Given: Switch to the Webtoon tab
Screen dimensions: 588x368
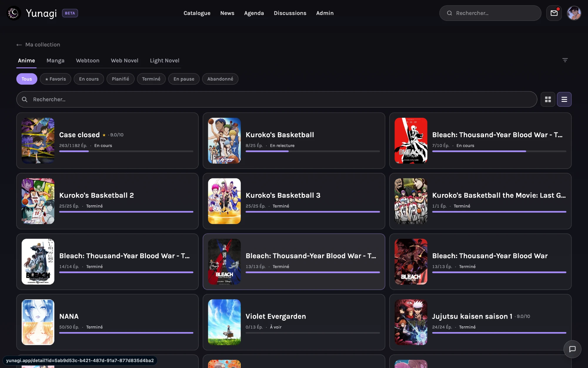Looking at the screenshot, I should click(x=88, y=61).
